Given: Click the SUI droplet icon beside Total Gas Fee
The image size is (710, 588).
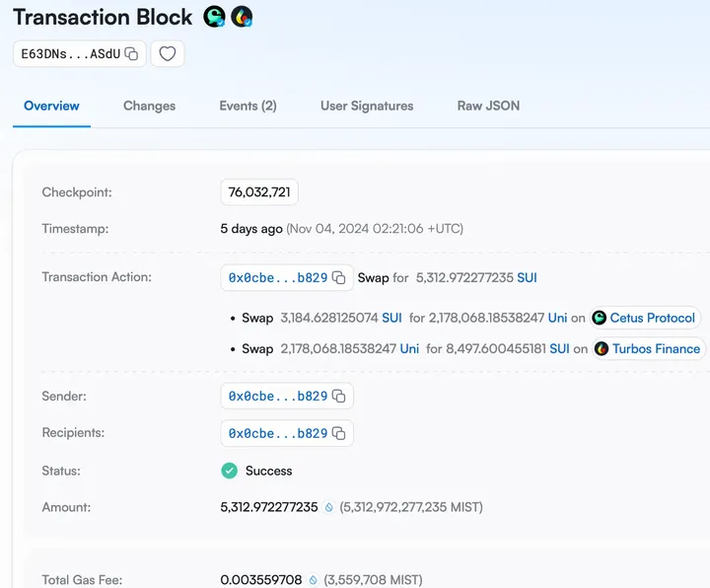Looking at the screenshot, I should 314,581.
